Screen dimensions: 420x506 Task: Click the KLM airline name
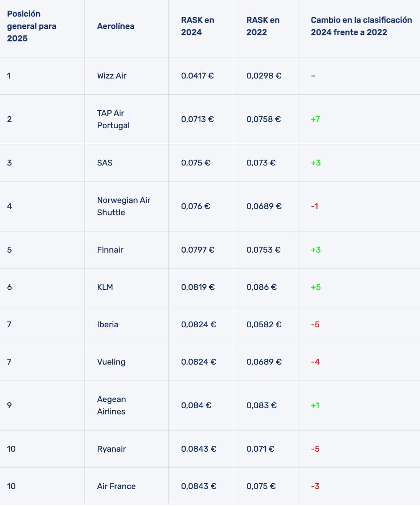[105, 287]
